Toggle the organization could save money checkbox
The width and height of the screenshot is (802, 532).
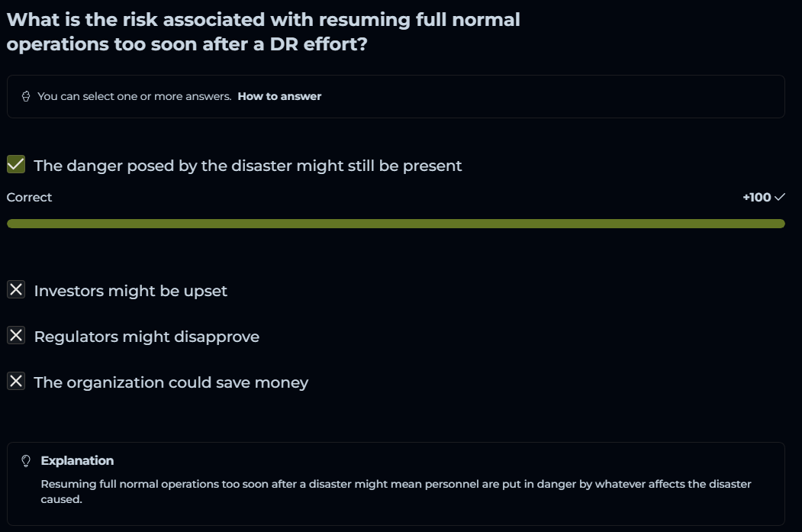click(x=16, y=382)
